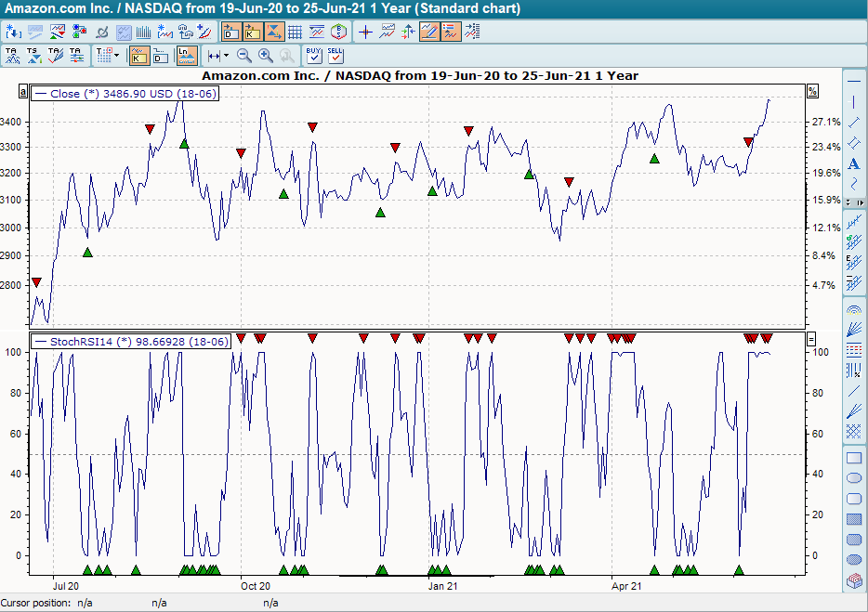Expand the bar spacing dropdown arrow

pyautogui.click(x=226, y=55)
